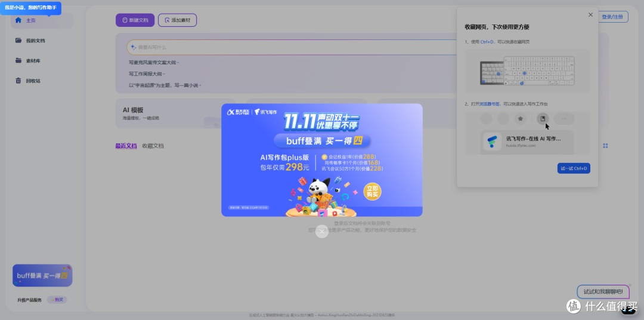Close the 11.11 promo popup with the round X
The image size is (644, 320).
322,231
